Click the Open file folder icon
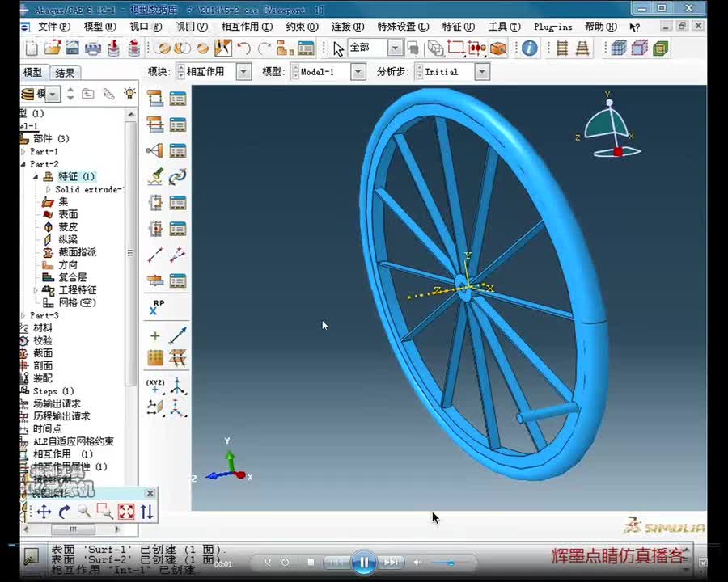 click(x=53, y=48)
